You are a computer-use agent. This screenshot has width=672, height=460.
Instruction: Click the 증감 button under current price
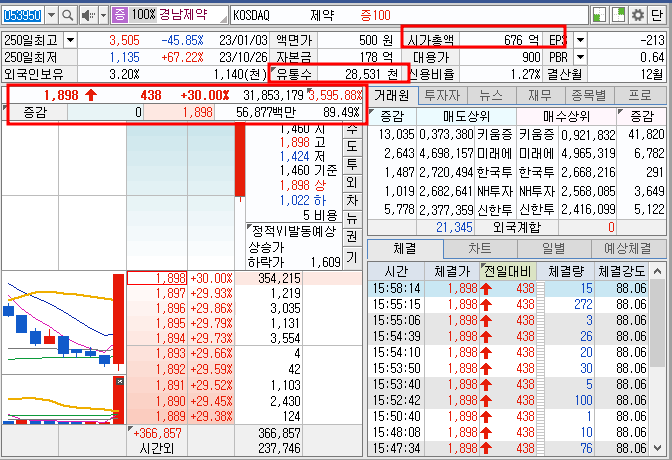pos(35,112)
